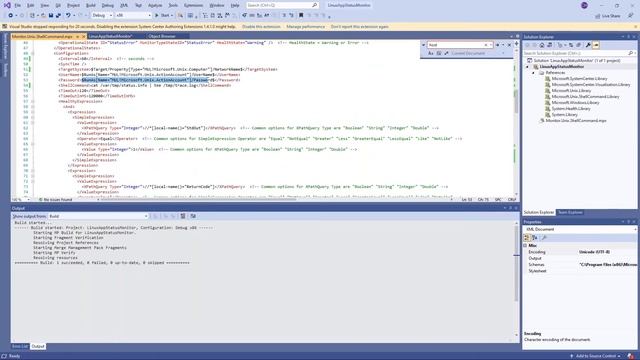Viewport: 640px width, 360px height.
Task: Close the Find panel
Action: (509, 45)
